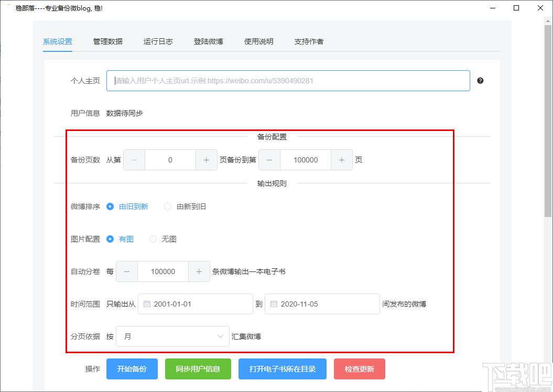Maximize the 稳部落 window

click(516, 8)
